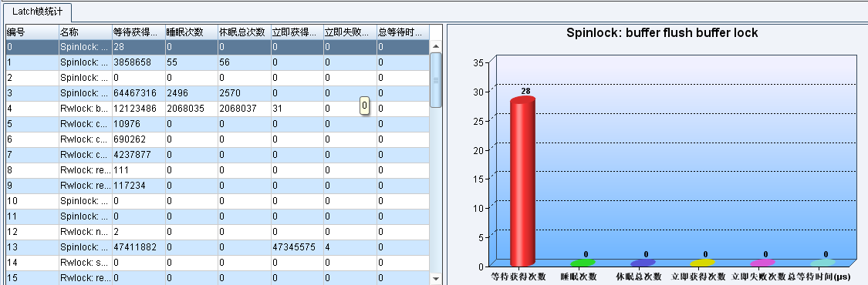Select the cell with value 117234

(x=138, y=186)
